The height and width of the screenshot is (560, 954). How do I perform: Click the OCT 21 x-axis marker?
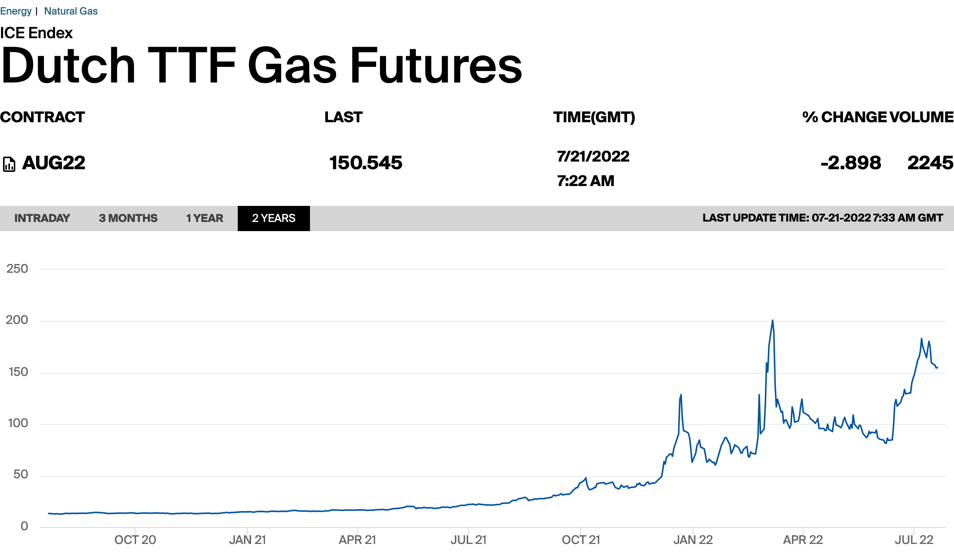point(581,540)
